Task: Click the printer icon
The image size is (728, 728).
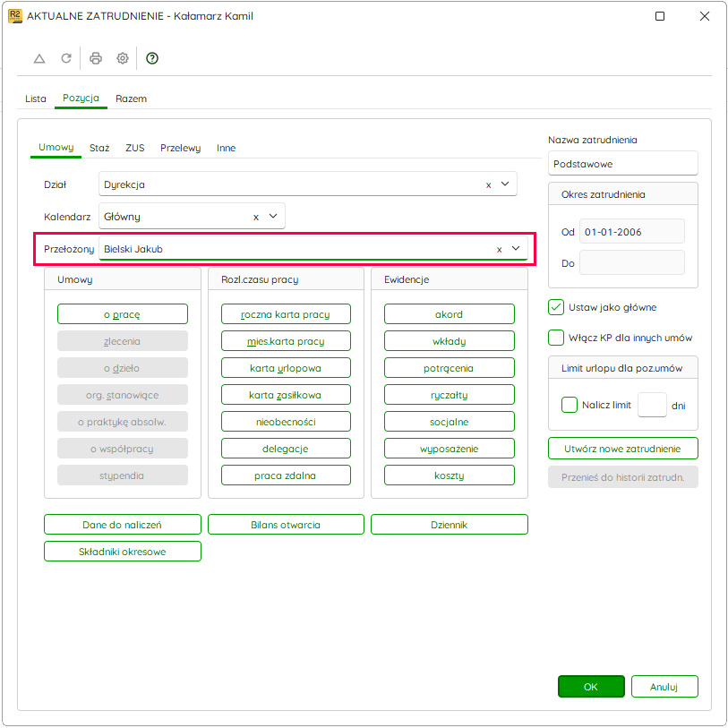Action: [96, 58]
